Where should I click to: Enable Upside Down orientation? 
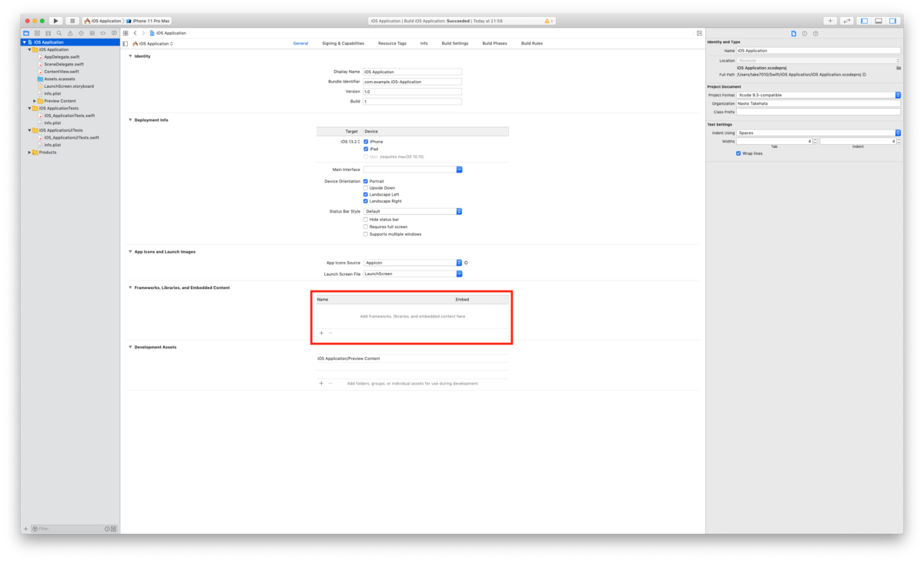(x=366, y=188)
